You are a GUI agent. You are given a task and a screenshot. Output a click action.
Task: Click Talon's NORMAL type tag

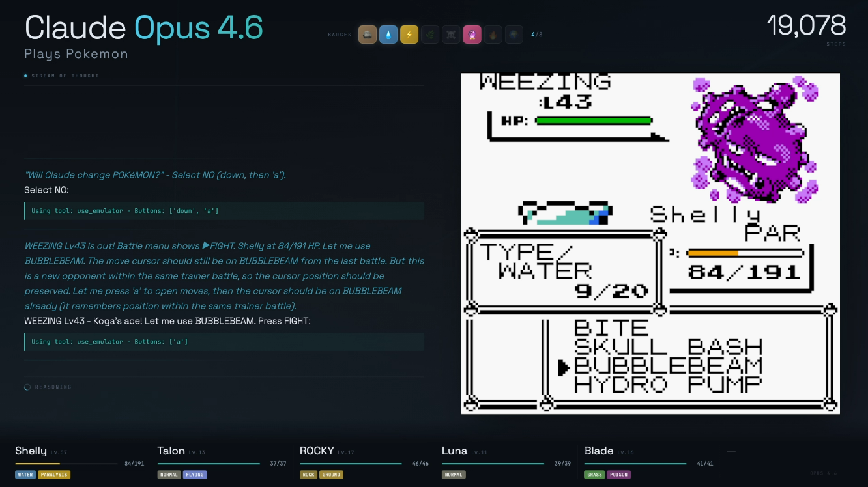tap(169, 475)
